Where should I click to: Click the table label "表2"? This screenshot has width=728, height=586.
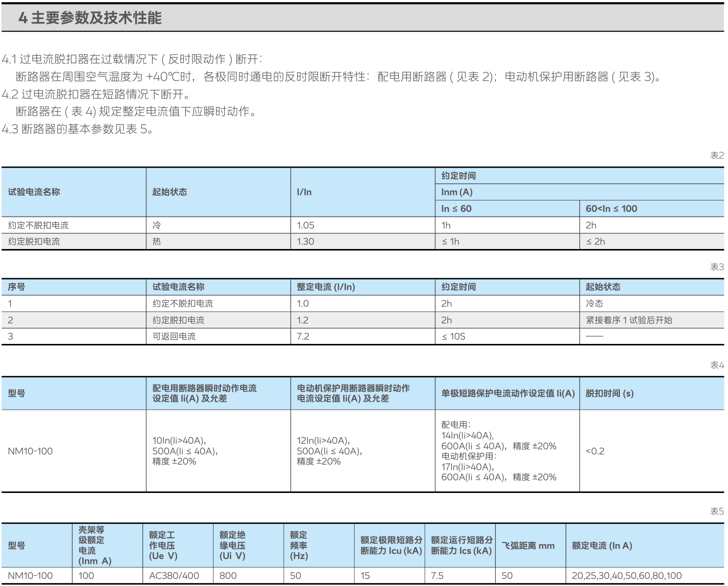click(717, 156)
